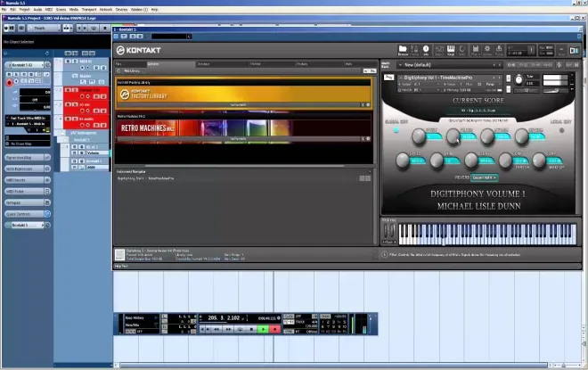Switch to the Libraries browser tab
The image size is (588, 370).
[171, 64]
